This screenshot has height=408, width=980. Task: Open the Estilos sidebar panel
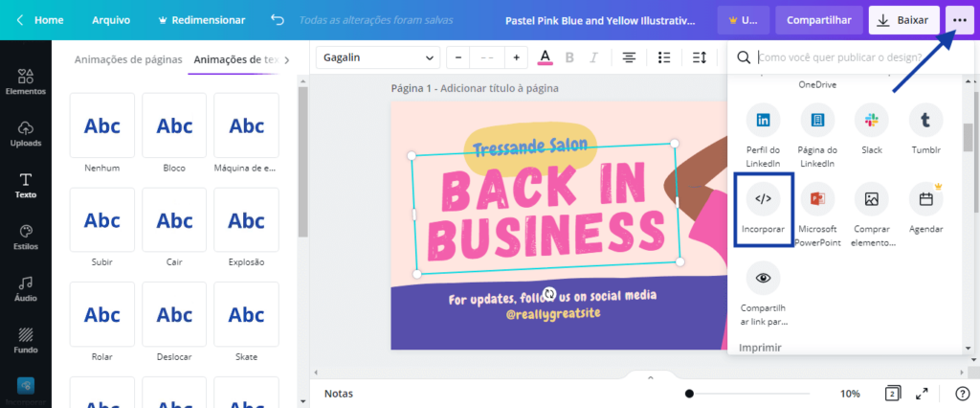point(26,238)
